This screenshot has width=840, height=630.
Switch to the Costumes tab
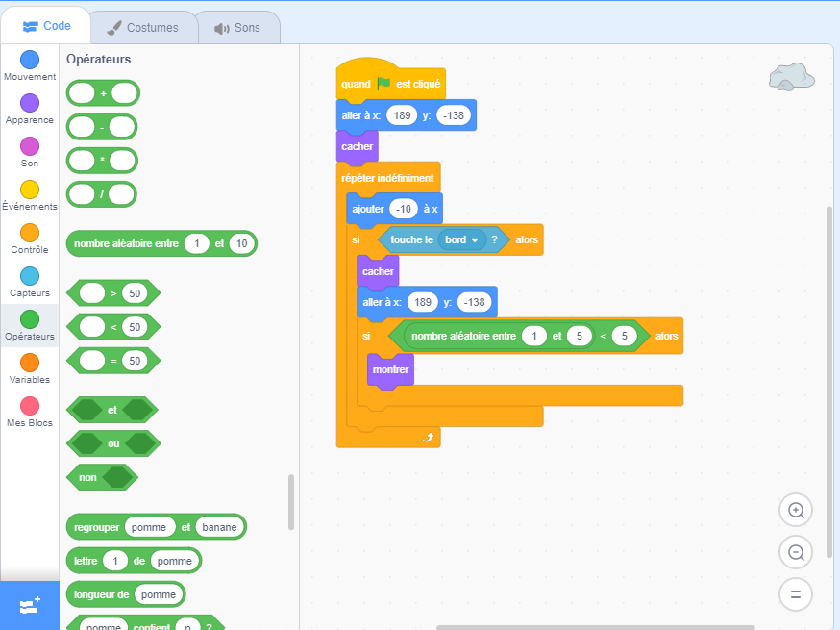click(143, 28)
